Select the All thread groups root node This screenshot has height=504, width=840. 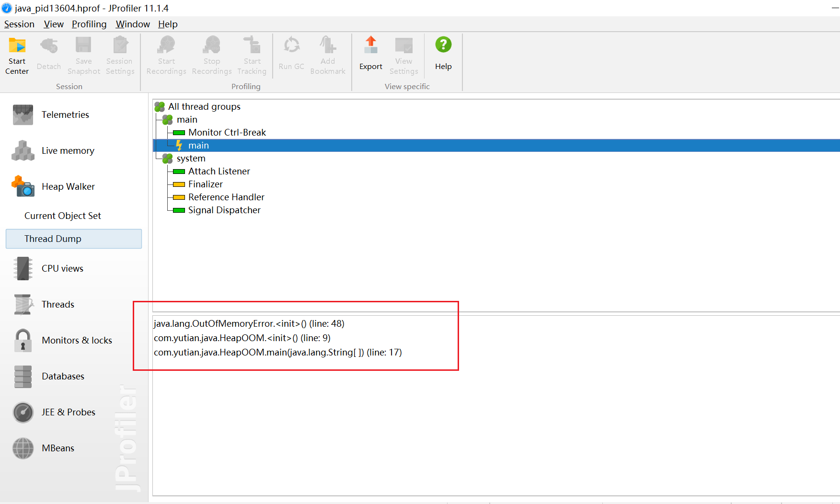204,107
